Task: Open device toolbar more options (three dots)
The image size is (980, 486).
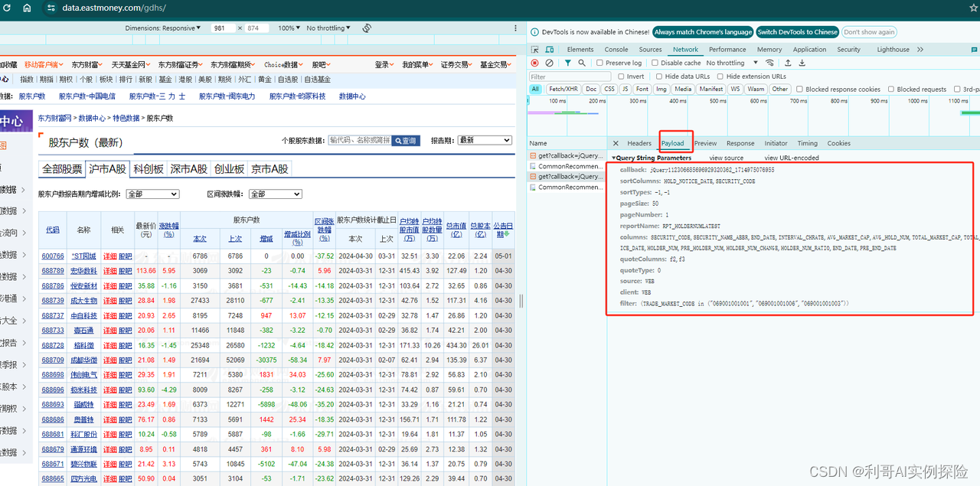Action: pos(514,28)
